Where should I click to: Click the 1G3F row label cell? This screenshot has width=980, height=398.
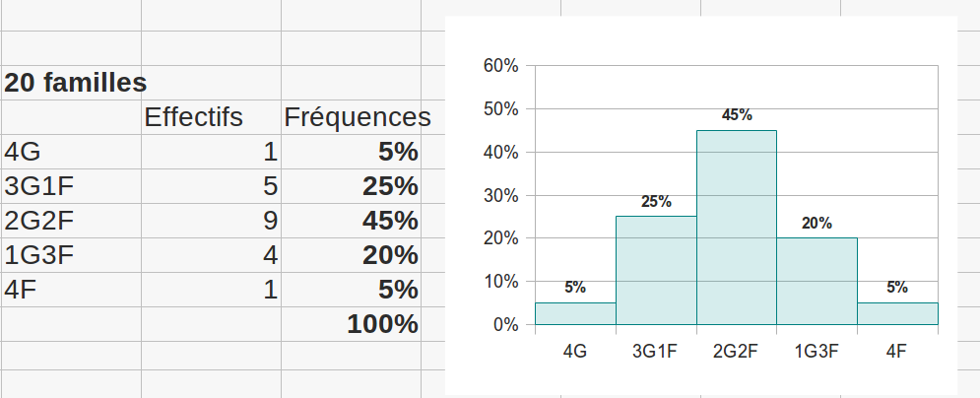[71, 255]
